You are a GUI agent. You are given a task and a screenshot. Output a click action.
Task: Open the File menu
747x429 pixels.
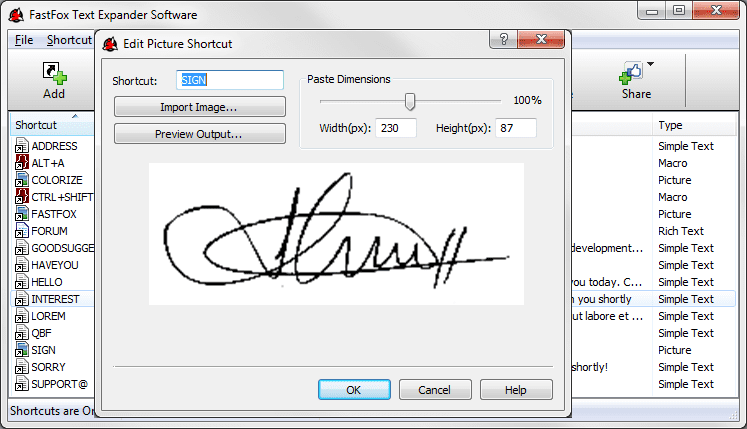pos(25,40)
